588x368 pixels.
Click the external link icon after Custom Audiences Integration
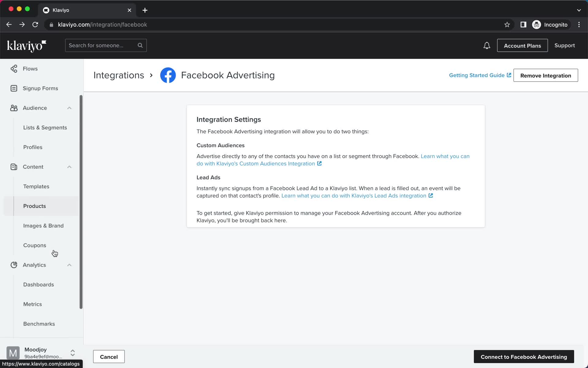319,163
